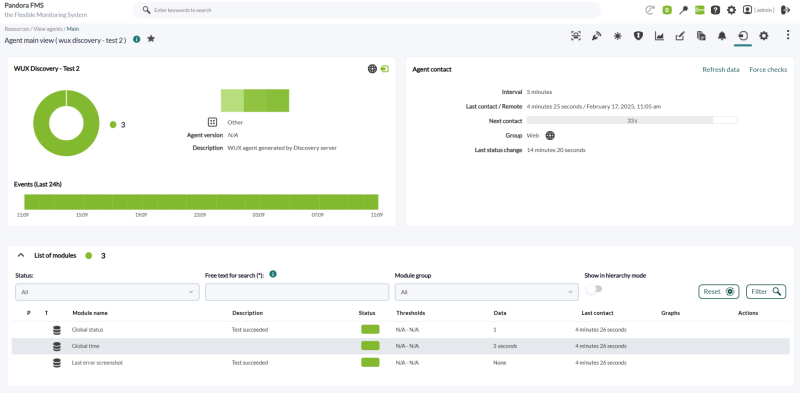Select the Global time module name
This screenshot has width=800, height=393.
tap(85, 346)
